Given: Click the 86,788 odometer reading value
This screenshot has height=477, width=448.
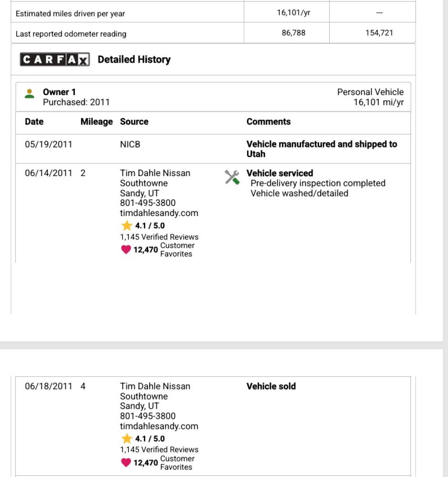Looking at the screenshot, I should point(294,33).
